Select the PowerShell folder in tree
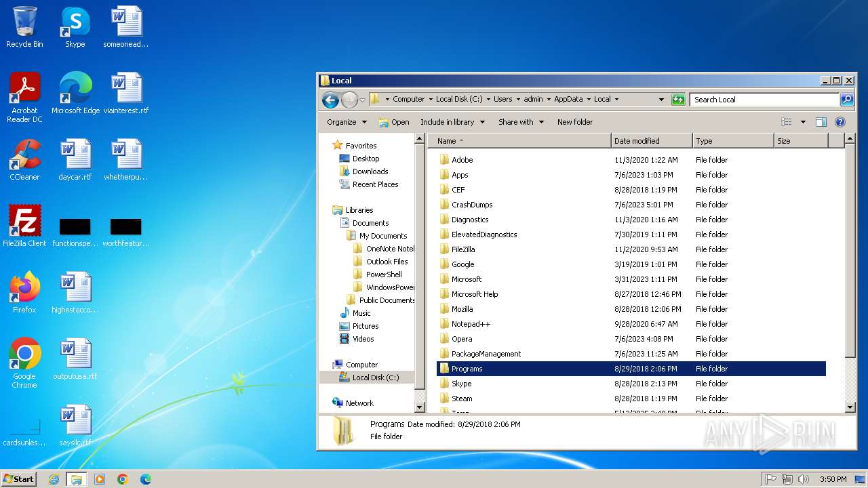This screenshot has width=868, height=488. point(384,274)
